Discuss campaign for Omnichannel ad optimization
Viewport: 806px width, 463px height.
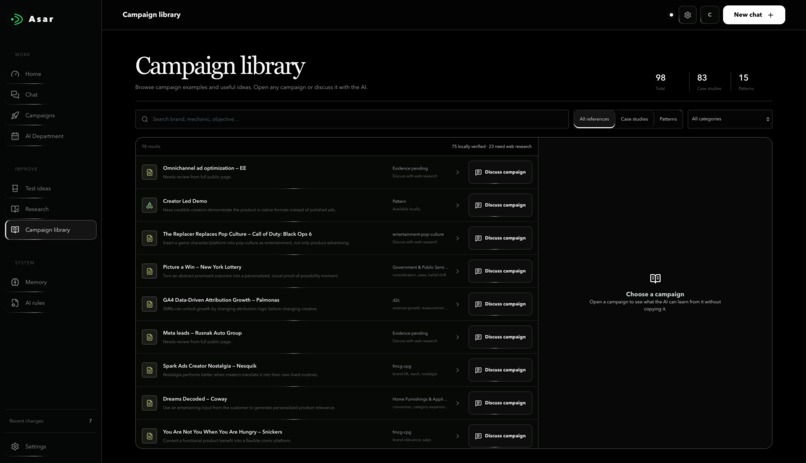click(x=500, y=172)
